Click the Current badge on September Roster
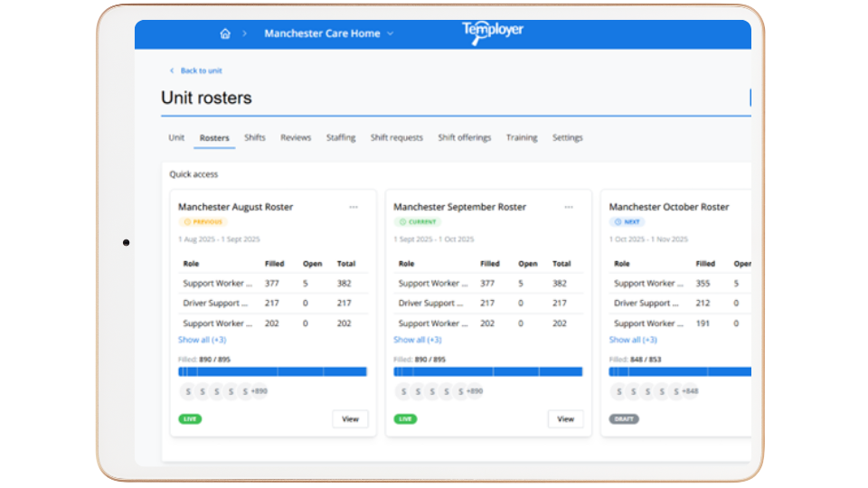Viewport: 868px width, 488px height. (x=417, y=221)
